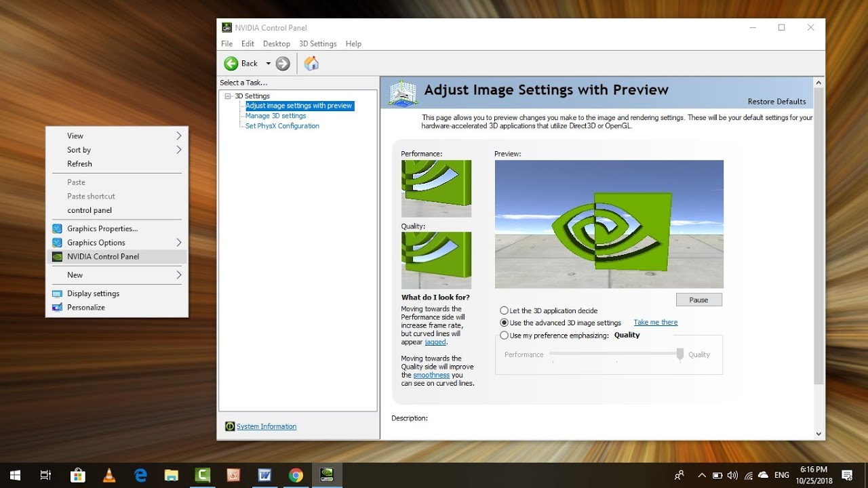Open the Desktop menu

click(x=277, y=43)
